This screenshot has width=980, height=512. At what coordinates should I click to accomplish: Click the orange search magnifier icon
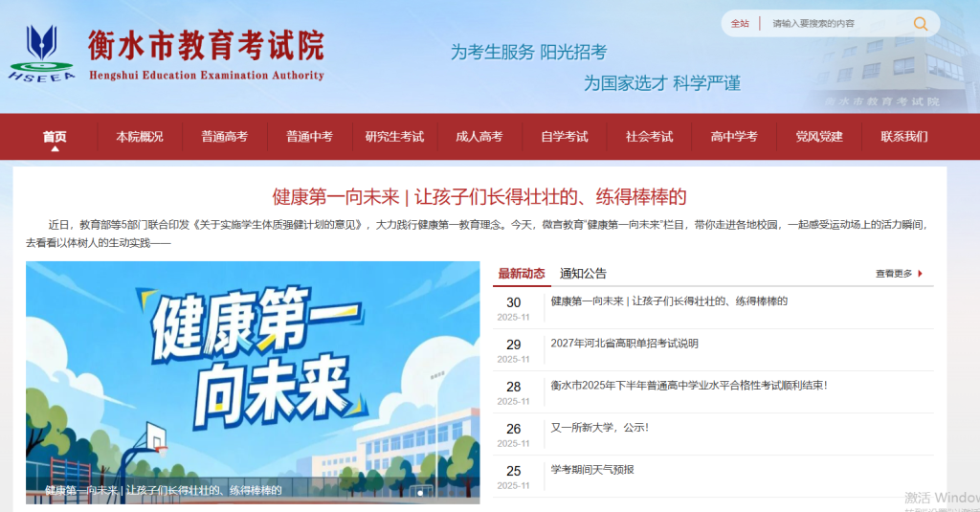[x=920, y=24]
